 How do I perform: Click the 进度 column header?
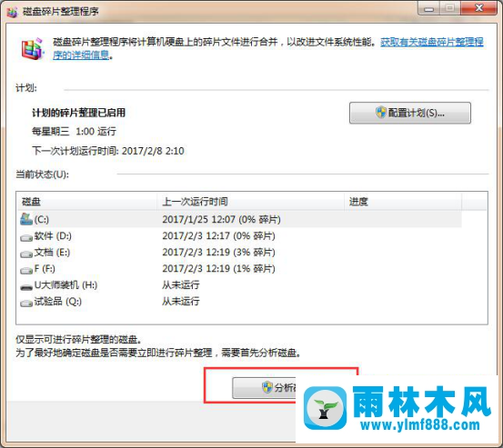tap(403, 202)
